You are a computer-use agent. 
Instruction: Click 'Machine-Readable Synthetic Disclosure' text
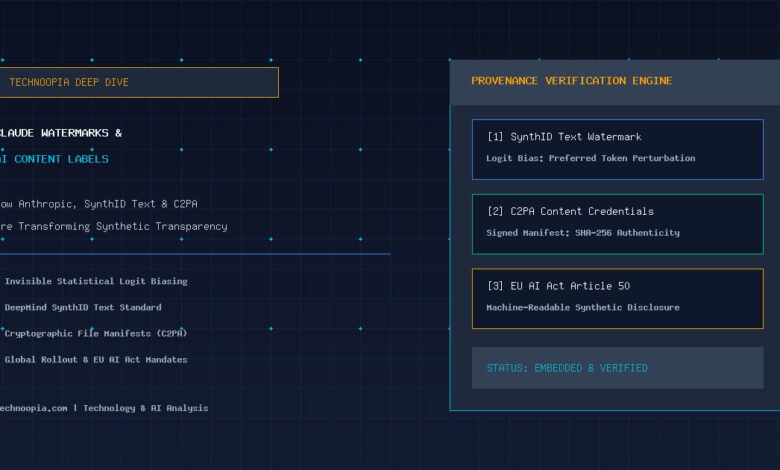coord(583,307)
